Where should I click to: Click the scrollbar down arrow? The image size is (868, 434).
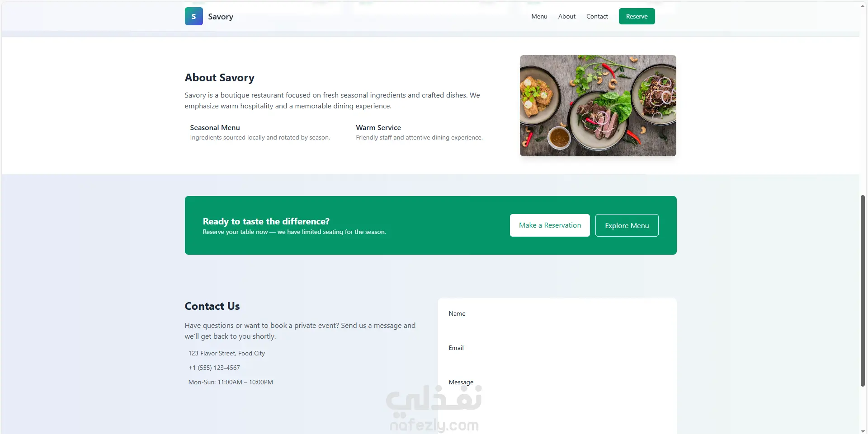tap(863, 431)
